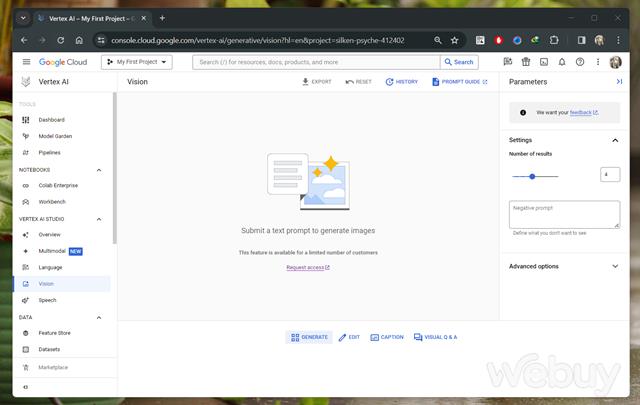Open the help question mark icon
Screen dimensions: 640x405
click(580, 62)
